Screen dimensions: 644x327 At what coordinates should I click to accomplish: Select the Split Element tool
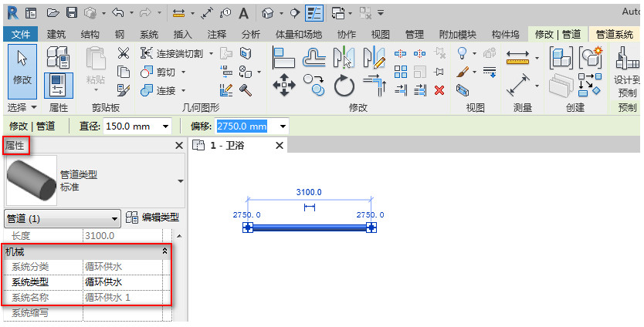point(401,53)
